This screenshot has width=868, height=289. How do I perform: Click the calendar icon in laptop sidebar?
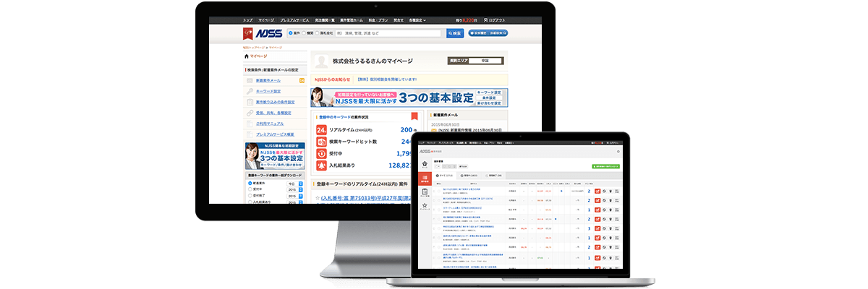tap(425, 193)
